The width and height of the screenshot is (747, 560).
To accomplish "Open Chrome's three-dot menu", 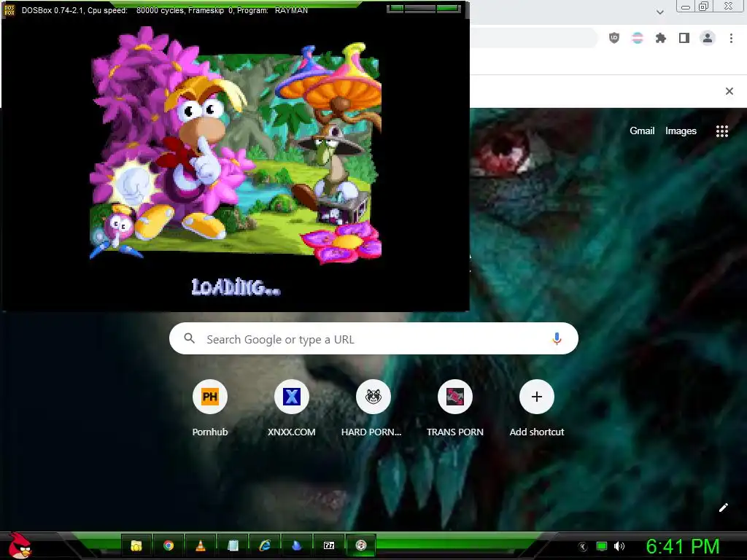I will click(x=731, y=38).
